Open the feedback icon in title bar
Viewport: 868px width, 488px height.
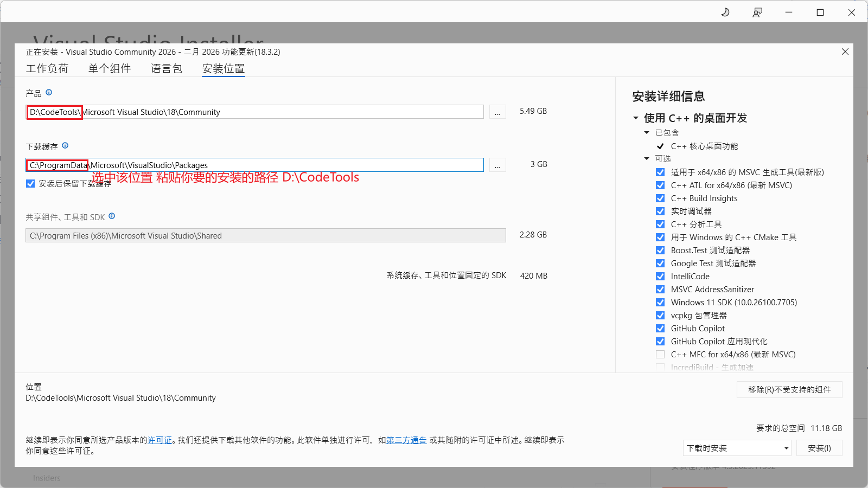point(757,12)
